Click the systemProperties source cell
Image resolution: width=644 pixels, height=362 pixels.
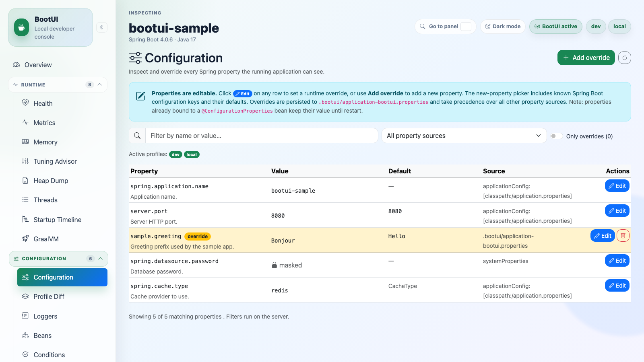tap(506, 261)
